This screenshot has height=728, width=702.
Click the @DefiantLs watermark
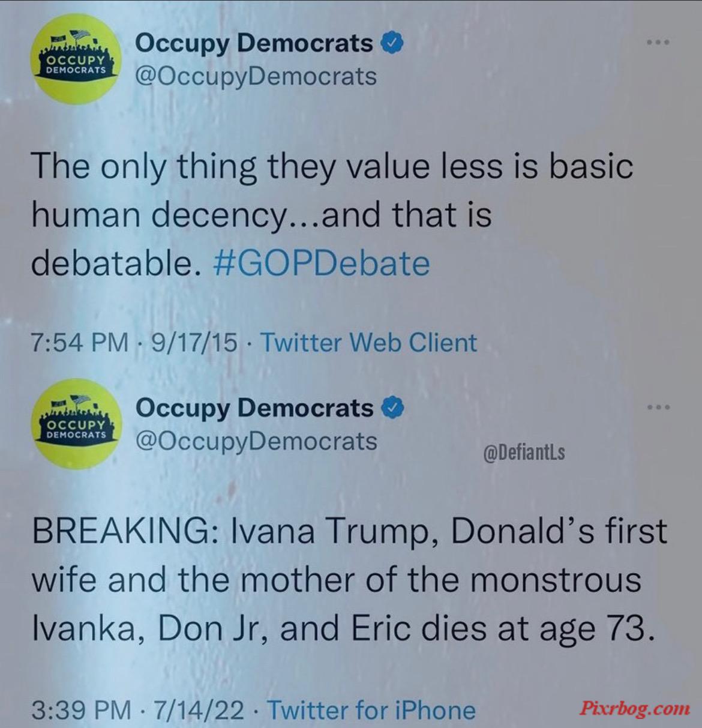tap(524, 453)
